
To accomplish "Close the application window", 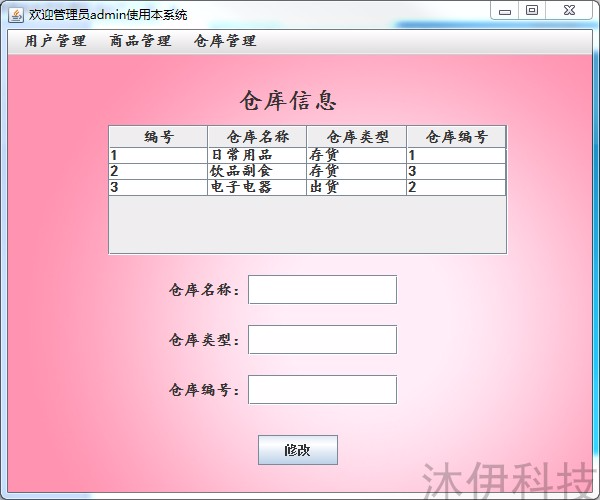I will tap(569, 11).
